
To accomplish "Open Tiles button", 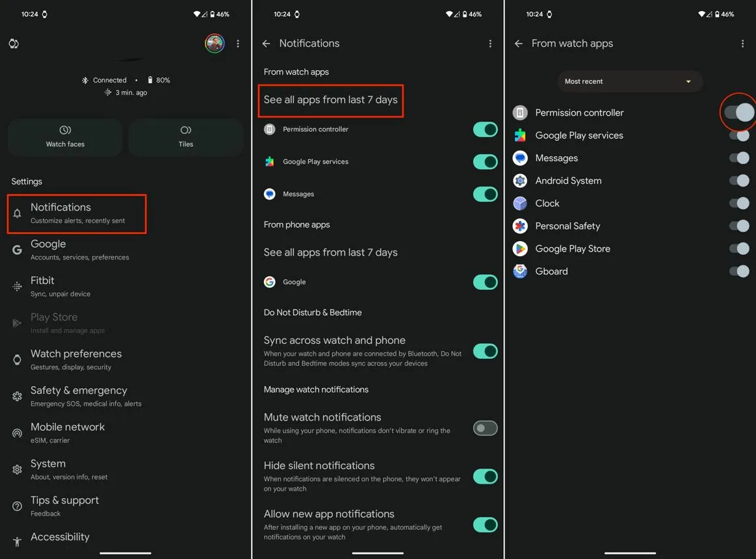I will pos(186,137).
